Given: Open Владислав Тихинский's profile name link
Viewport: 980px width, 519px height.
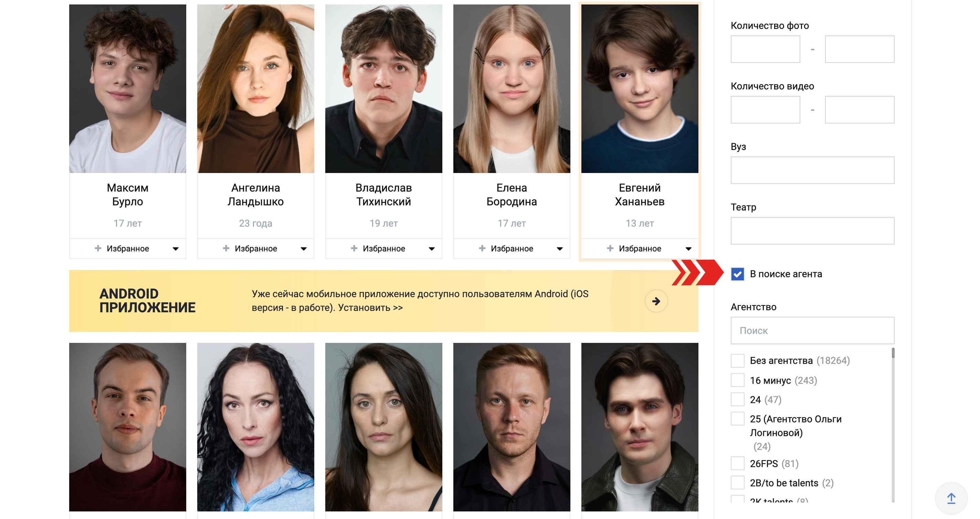Looking at the screenshot, I should point(383,195).
